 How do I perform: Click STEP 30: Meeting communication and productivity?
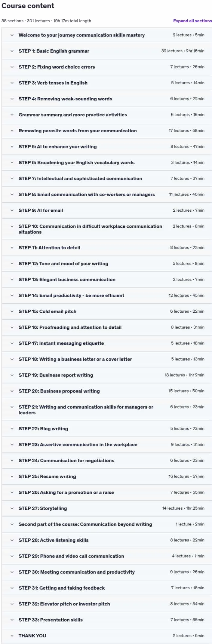[77, 572]
